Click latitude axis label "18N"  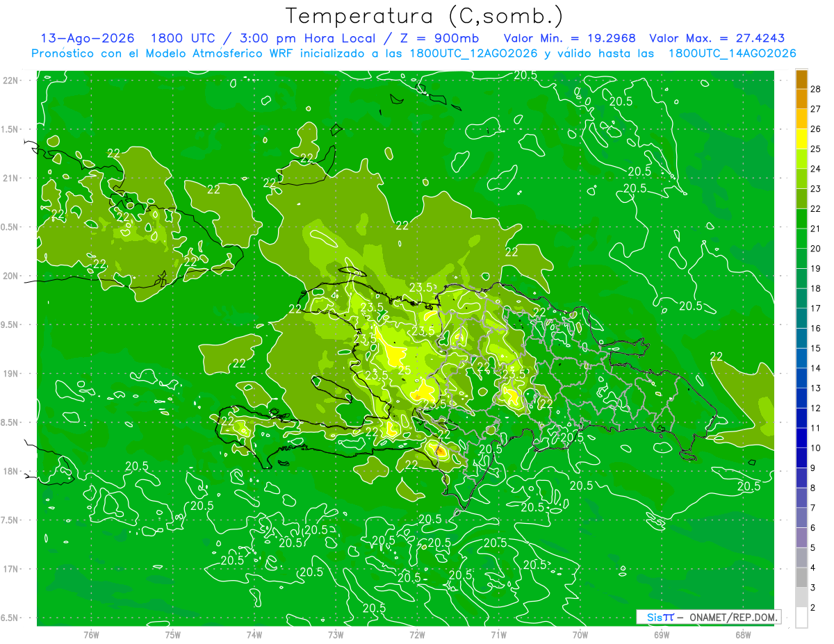coord(10,472)
